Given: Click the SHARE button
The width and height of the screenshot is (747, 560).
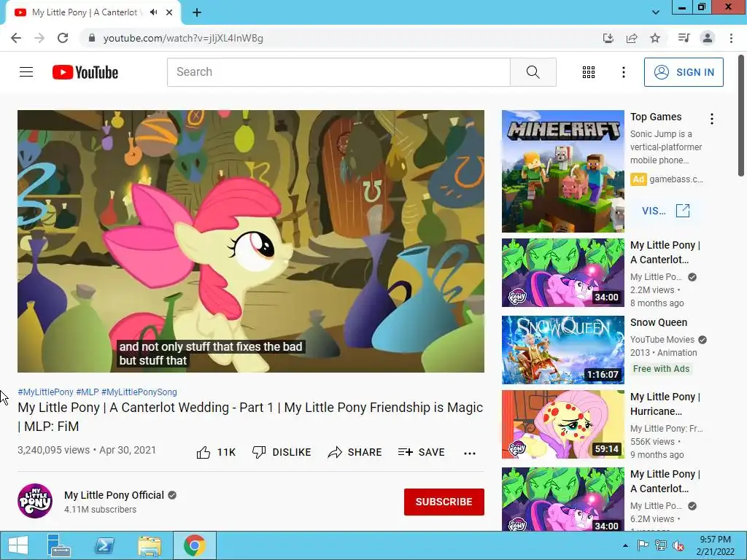Looking at the screenshot, I should point(355,452).
